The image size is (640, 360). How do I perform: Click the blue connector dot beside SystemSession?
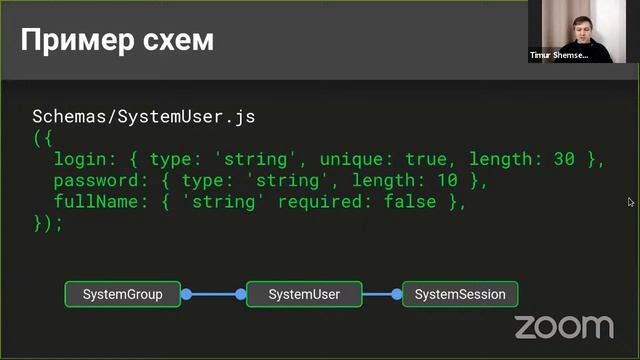click(397, 294)
